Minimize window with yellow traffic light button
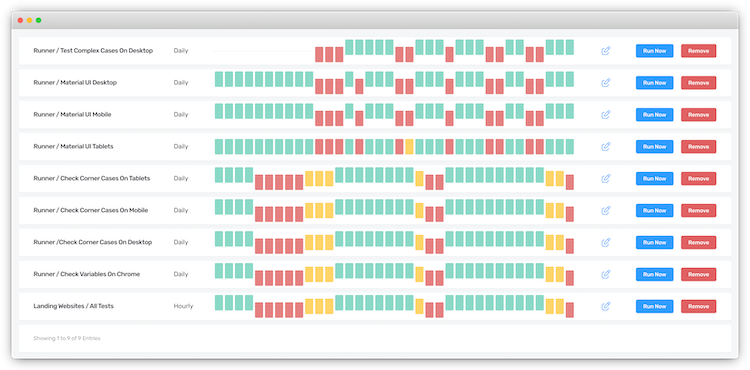The height and width of the screenshot is (370, 750). click(29, 21)
